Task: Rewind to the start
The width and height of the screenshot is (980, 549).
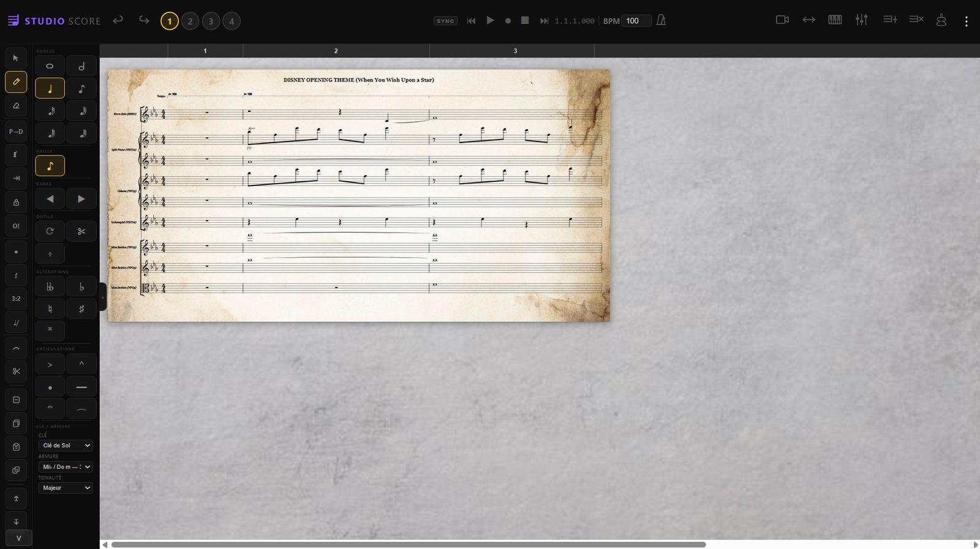Action: (471, 21)
